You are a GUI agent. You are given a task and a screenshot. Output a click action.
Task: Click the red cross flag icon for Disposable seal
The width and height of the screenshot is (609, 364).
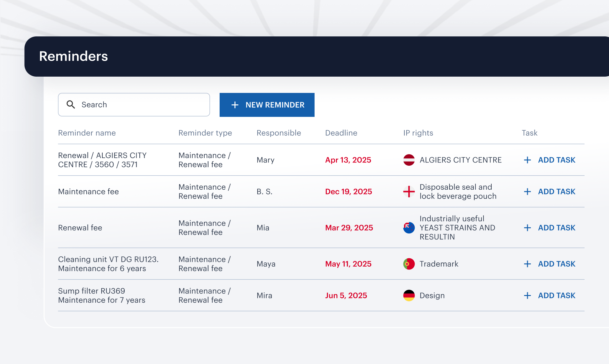coord(409,192)
